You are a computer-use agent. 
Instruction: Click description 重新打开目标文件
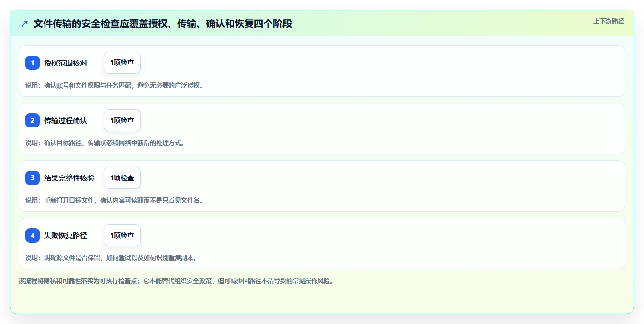click(x=114, y=200)
